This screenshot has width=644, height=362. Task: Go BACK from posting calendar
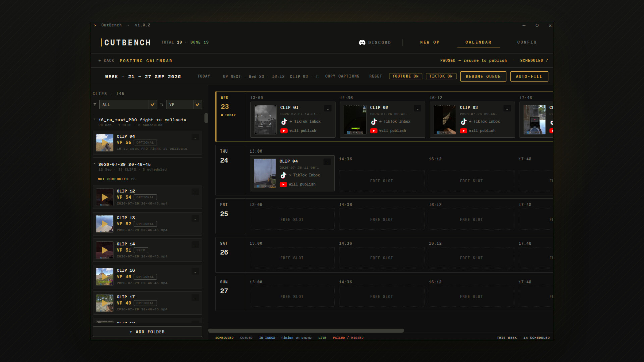tap(106, 61)
